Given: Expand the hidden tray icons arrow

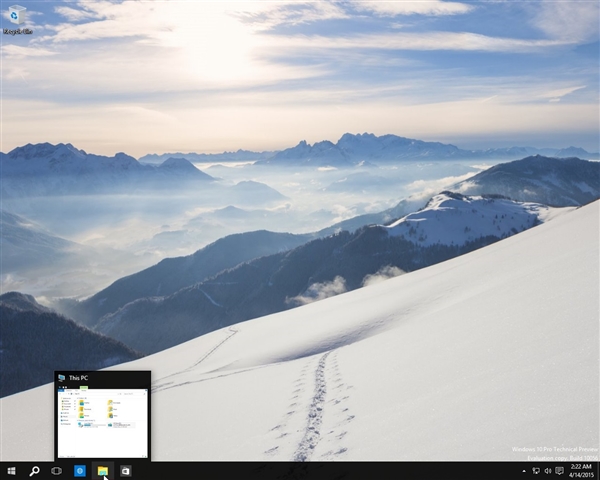Looking at the screenshot, I should 523,470.
